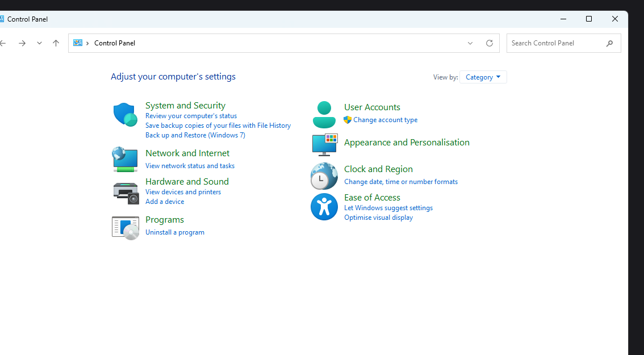This screenshot has height=355, width=644.
Task: Open the Clock and Region globe clock icon
Action: click(x=324, y=176)
